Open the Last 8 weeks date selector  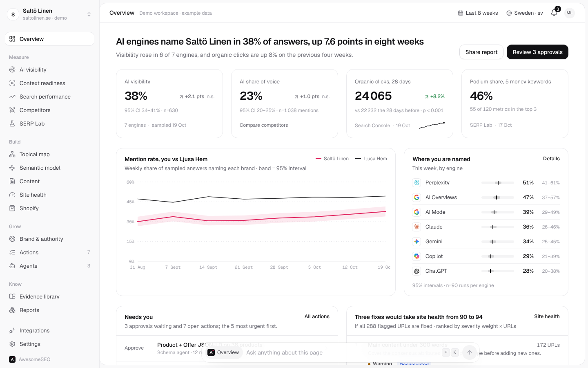pos(478,13)
